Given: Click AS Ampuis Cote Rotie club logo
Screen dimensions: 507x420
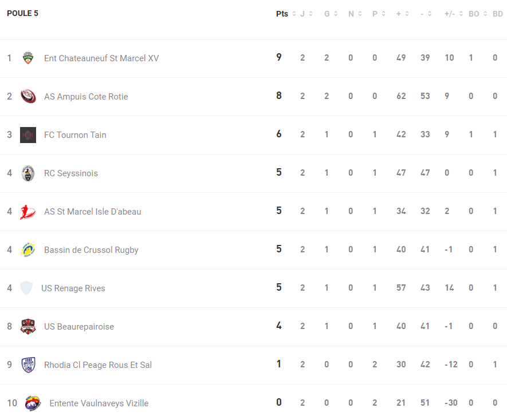Looking at the screenshot, I should point(28,96).
